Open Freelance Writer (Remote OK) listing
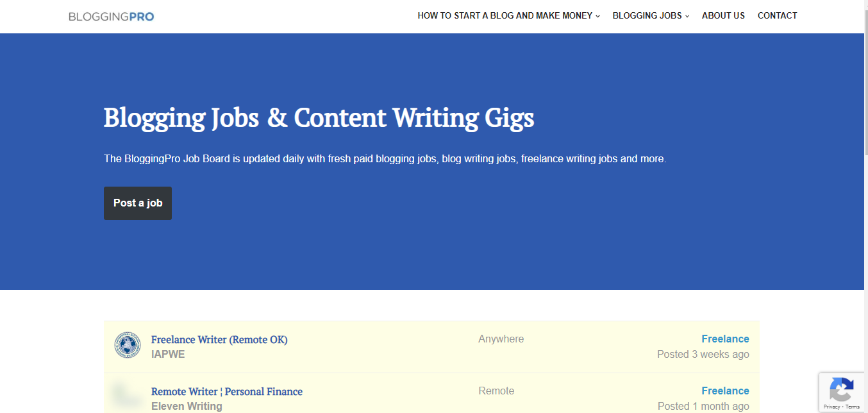This screenshot has width=868, height=413. point(219,340)
